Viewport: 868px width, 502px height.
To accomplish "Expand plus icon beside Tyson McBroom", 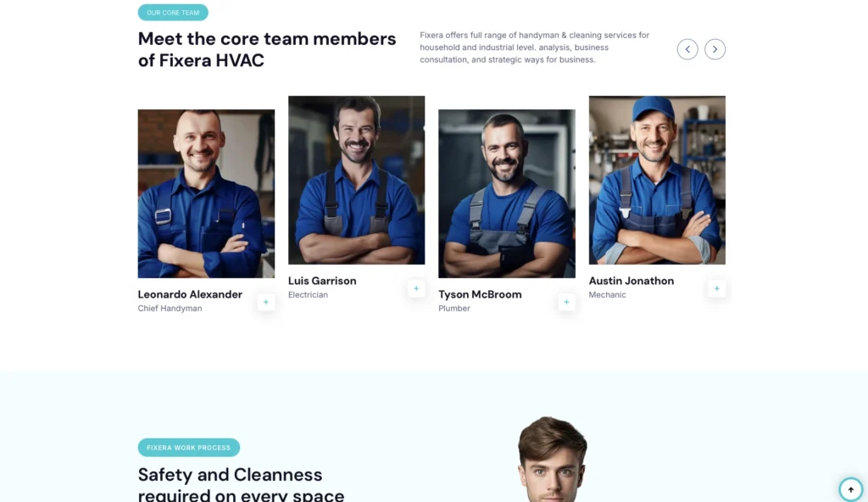I will tap(566, 302).
